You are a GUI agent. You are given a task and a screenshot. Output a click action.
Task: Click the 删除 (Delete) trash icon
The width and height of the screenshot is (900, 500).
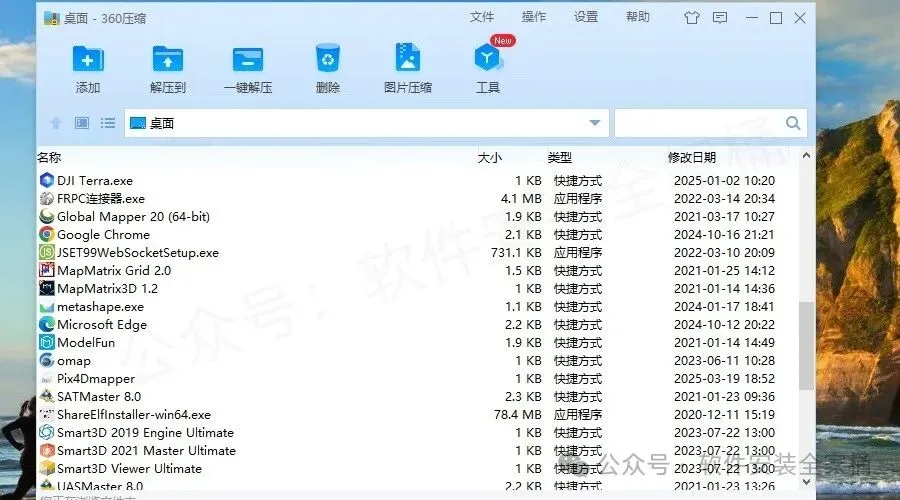click(328, 59)
